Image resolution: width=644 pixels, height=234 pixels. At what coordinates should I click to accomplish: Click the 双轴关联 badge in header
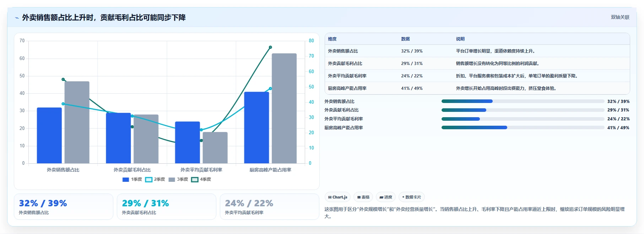pos(620,17)
